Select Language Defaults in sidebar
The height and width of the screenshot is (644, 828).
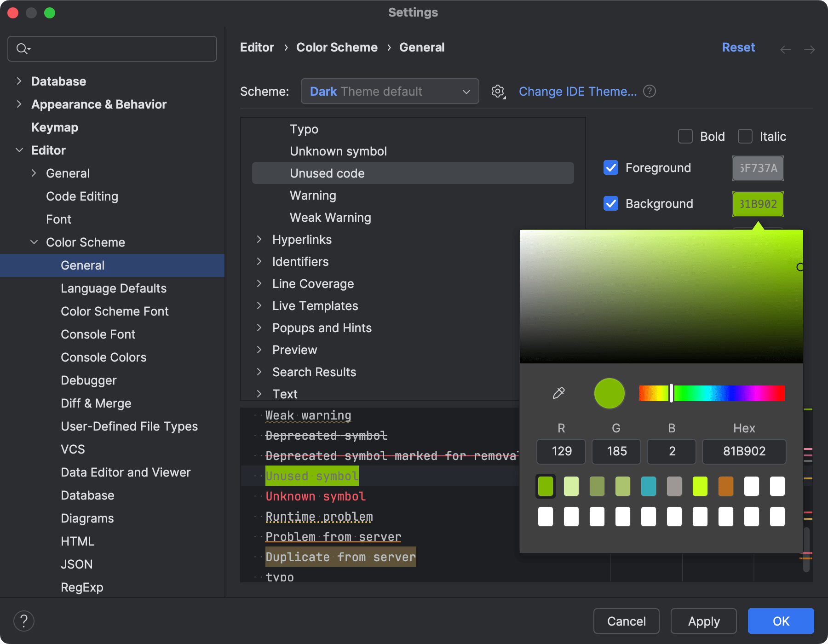114,288
